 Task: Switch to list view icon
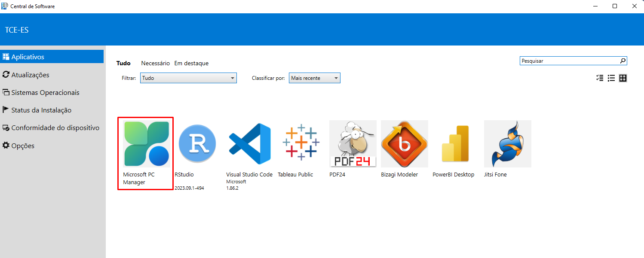pyautogui.click(x=611, y=78)
